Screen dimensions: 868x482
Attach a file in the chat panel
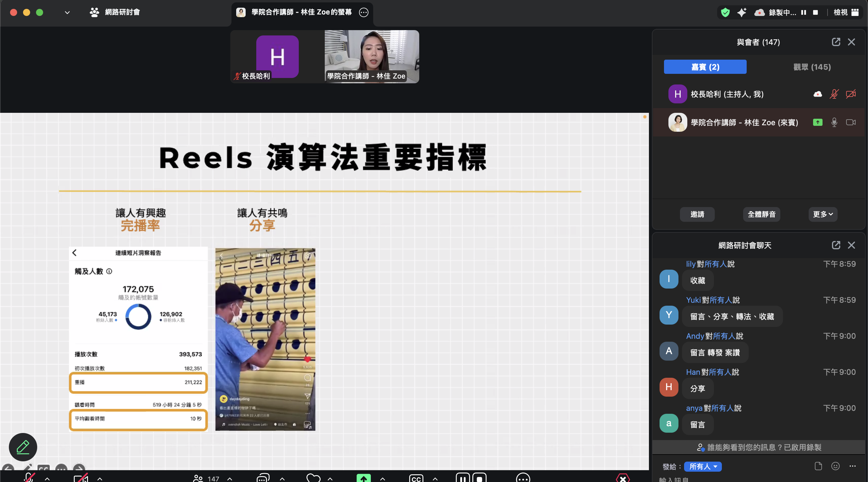819,466
